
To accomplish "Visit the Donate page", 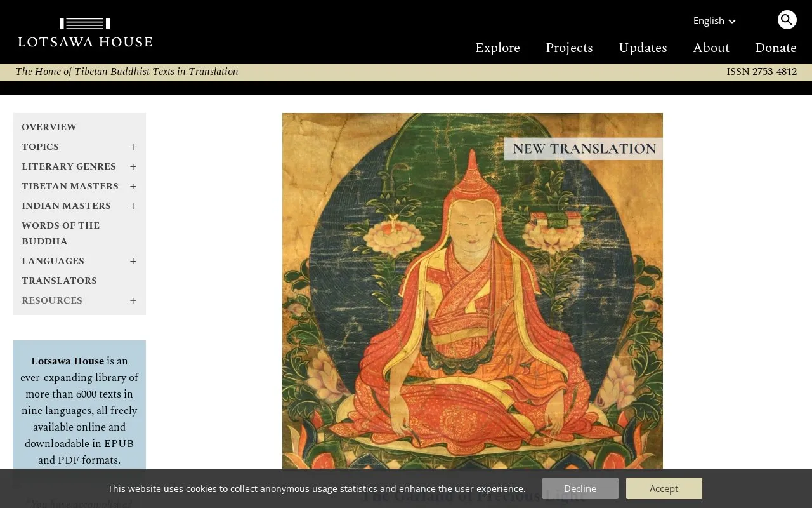I will coord(776,48).
